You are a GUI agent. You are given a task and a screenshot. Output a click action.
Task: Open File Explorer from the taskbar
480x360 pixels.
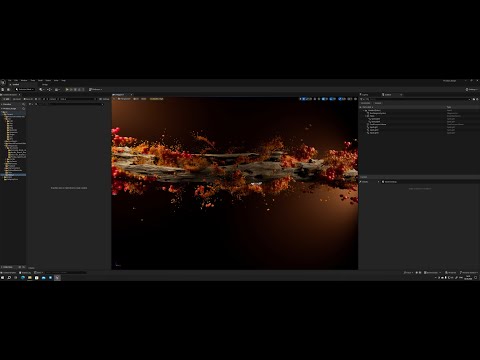point(30,277)
